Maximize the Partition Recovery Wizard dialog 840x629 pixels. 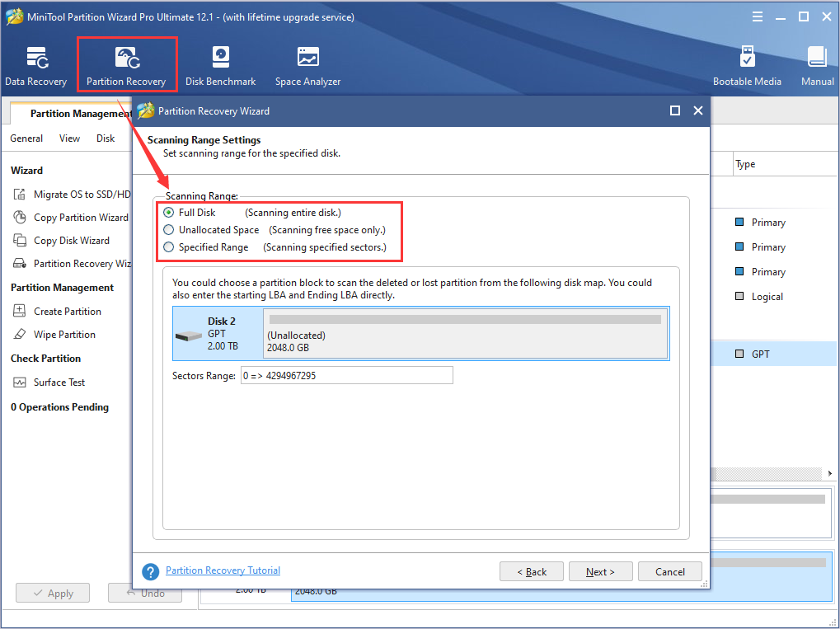click(675, 110)
